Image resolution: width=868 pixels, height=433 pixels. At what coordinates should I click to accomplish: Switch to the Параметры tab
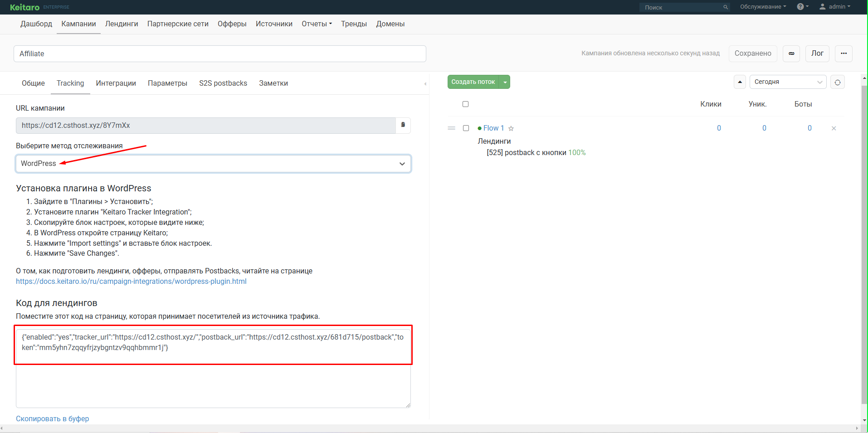(167, 83)
